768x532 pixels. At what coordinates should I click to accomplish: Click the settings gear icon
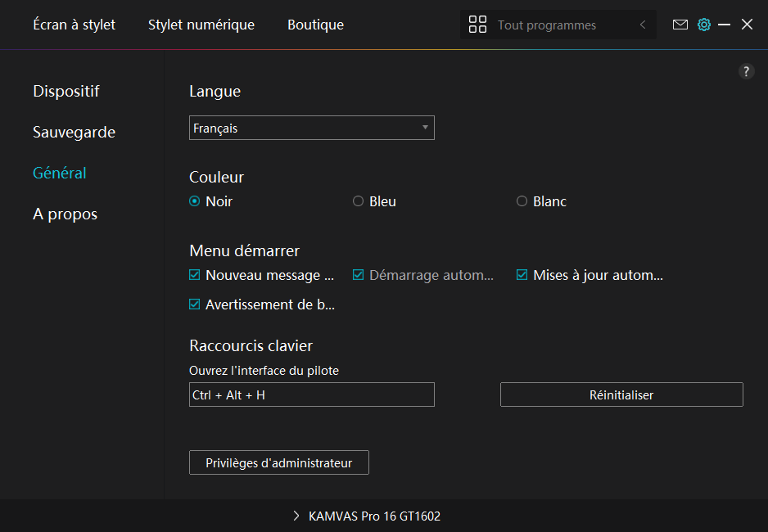(703, 25)
